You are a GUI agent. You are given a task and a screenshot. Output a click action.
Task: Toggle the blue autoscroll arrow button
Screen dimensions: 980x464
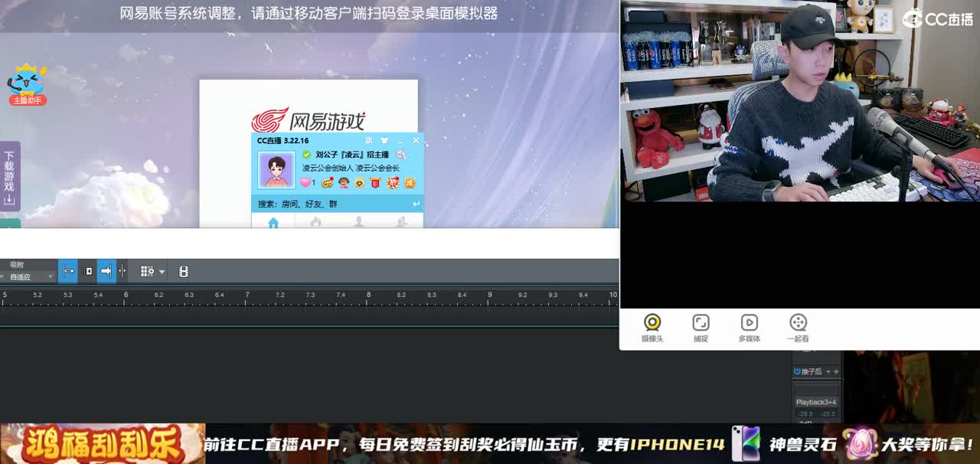pyautogui.click(x=106, y=271)
